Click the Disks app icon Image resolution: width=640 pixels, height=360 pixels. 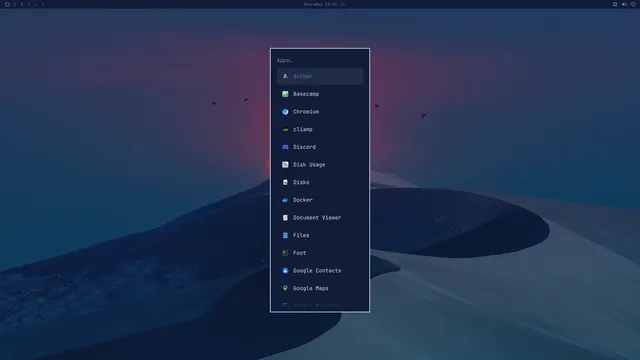click(285, 182)
